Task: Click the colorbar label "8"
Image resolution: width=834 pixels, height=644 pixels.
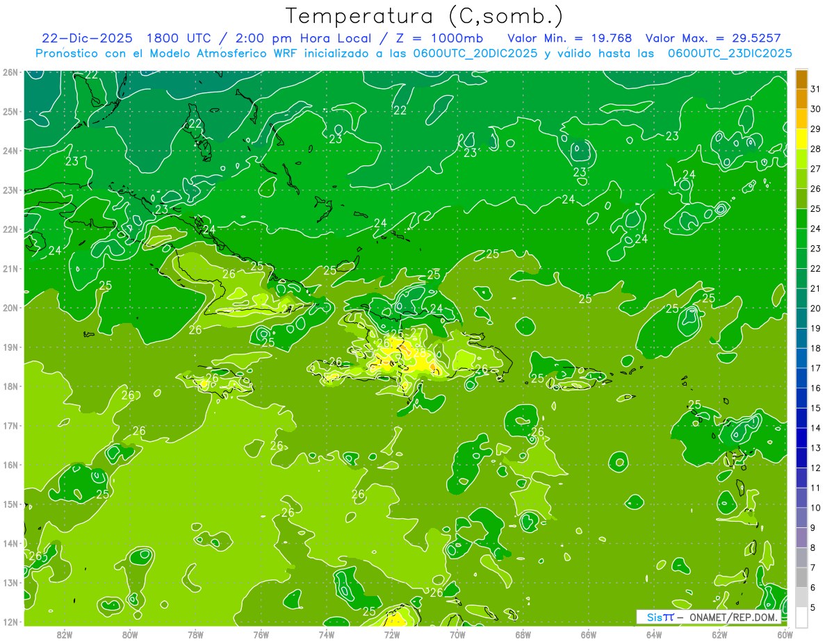Action: [x=813, y=547]
